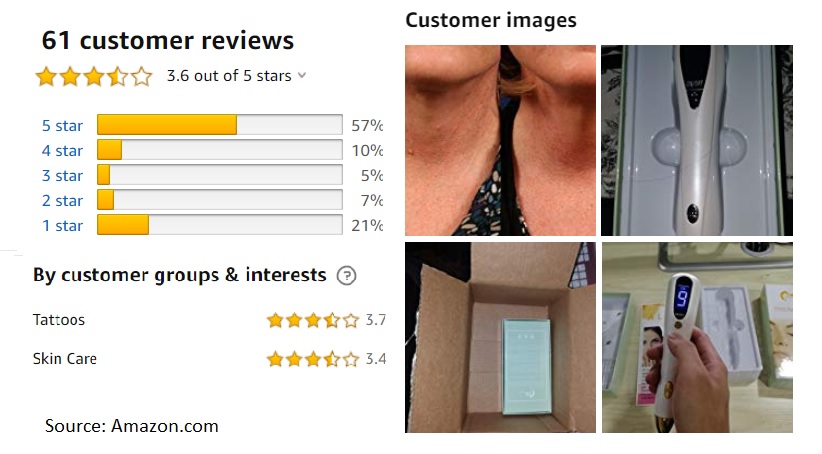This screenshot has width=822, height=454.
Task: Open the 3 star reviews link
Action: tap(62, 176)
